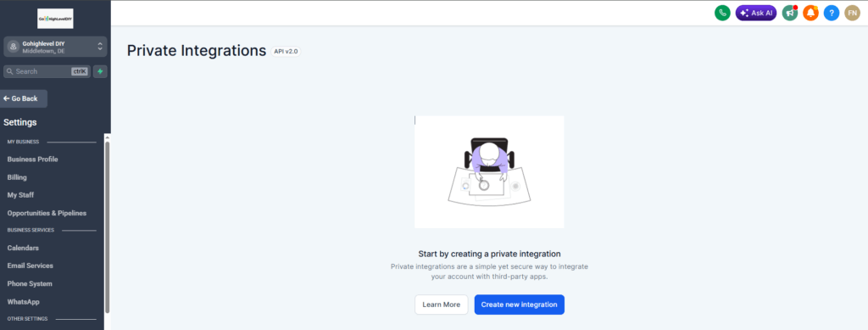Click 'Start by creating a private integration' text

coord(489,254)
